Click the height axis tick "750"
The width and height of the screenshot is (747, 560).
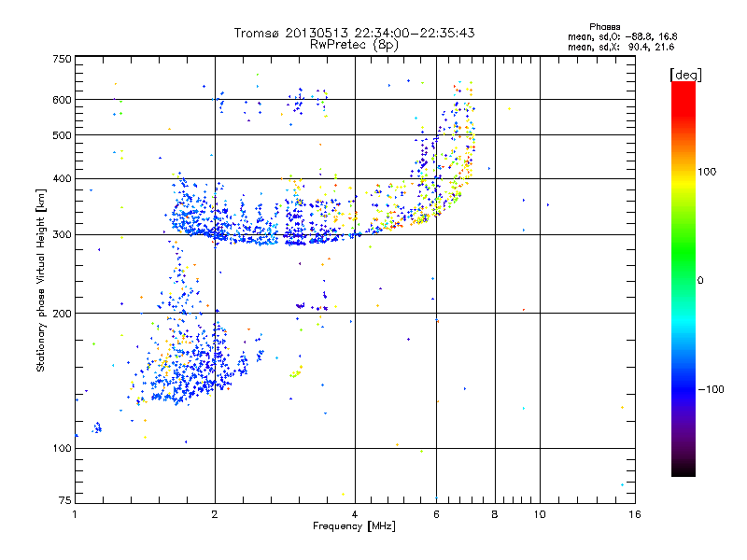[x=62, y=59]
